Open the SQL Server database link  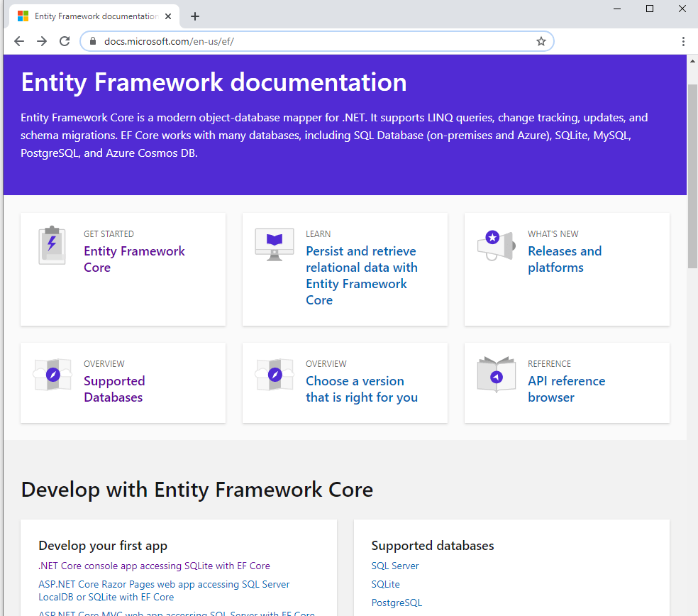(395, 566)
